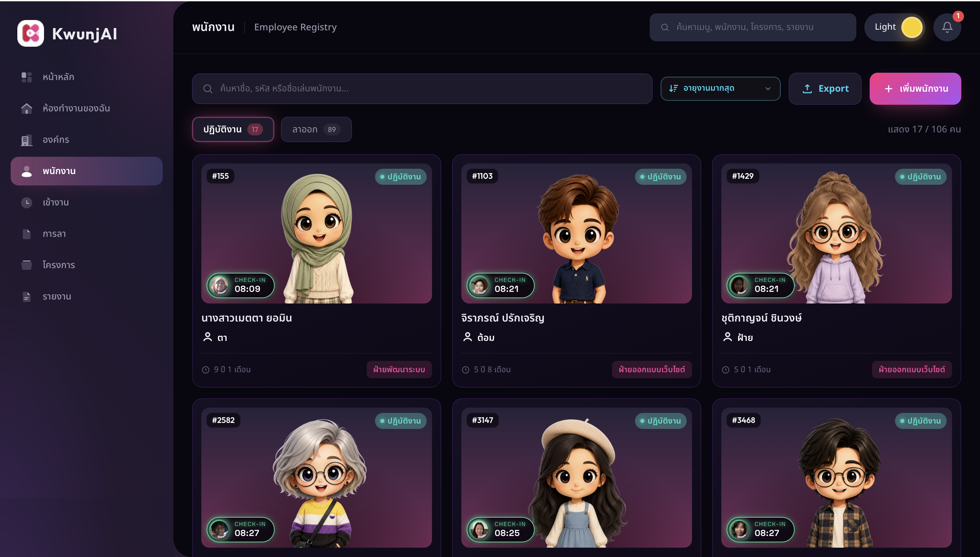The height and width of the screenshot is (557, 980).
Task: Click the tenure clock icon beside 9 ปี 1 เดือน
Action: (x=206, y=370)
